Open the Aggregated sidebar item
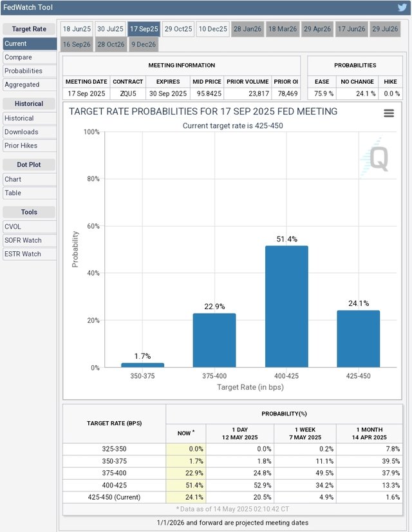 click(30, 84)
